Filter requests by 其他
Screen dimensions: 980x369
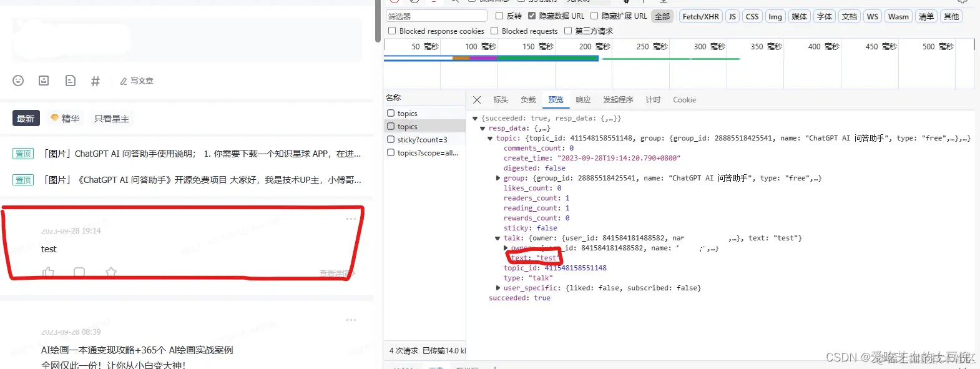pyautogui.click(x=951, y=17)
